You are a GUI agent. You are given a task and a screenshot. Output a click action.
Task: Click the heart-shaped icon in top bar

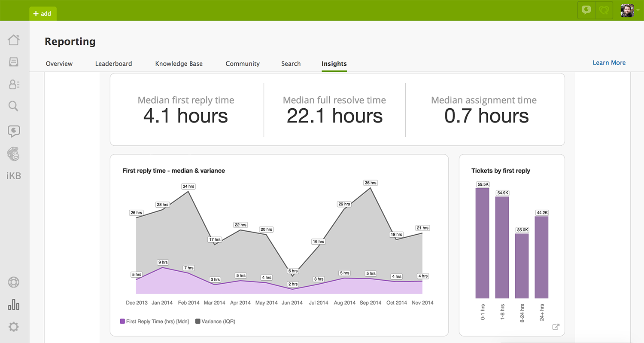[x=604, y=10]
